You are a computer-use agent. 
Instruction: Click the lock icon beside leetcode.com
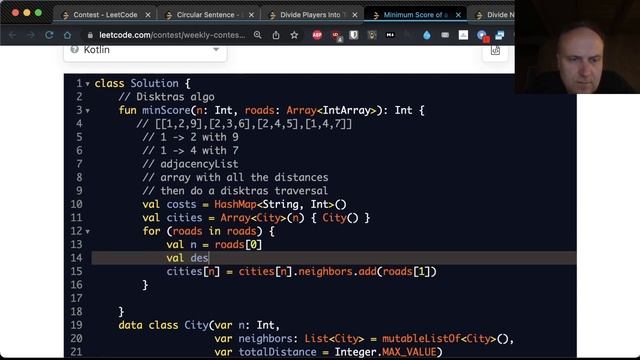90,35
